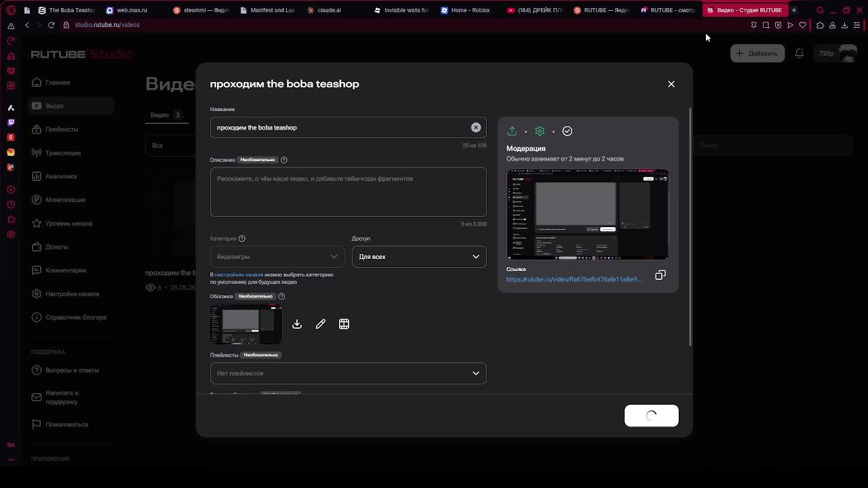Close the video edit dialog
This screenshot has height=488, width=868.
click(671, 84)
